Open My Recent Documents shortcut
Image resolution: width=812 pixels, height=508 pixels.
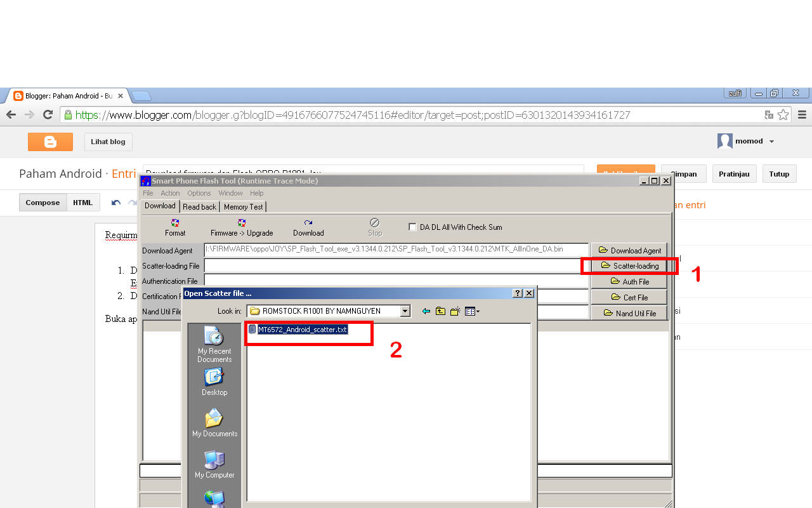[214, 345]
